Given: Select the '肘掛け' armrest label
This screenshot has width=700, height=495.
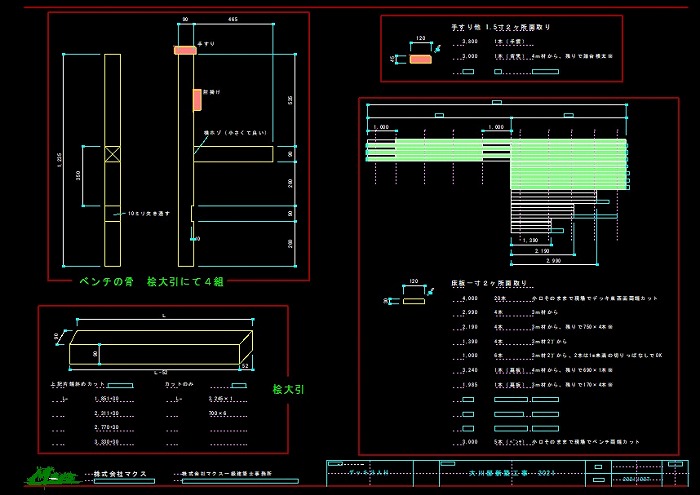Looking at the screenshot, I should pyautogui.click(x=212, y=92).
